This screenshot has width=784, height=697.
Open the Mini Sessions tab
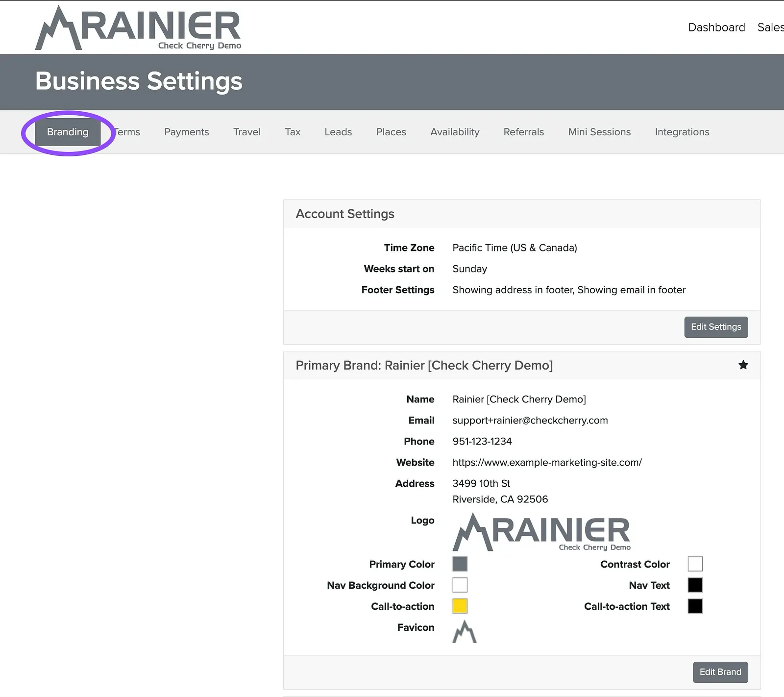click(x=599, y=132)
